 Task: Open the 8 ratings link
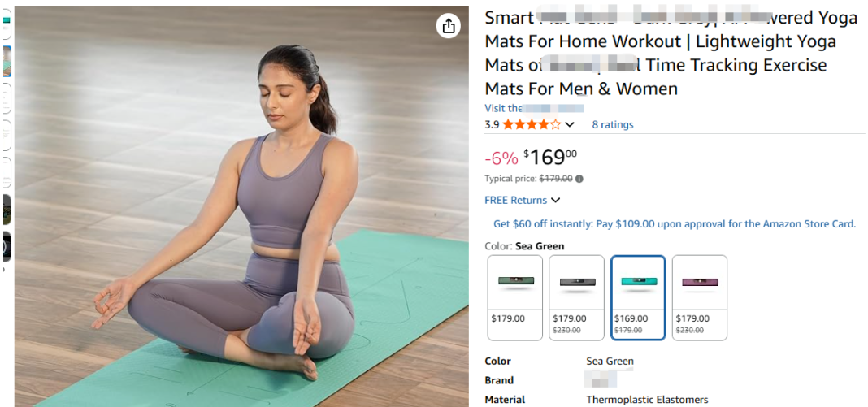click(613, 124)
